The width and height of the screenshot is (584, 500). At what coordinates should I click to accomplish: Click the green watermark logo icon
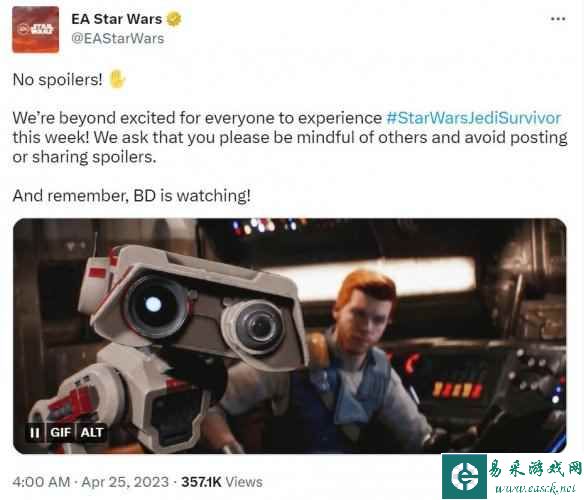click(464, 476)
